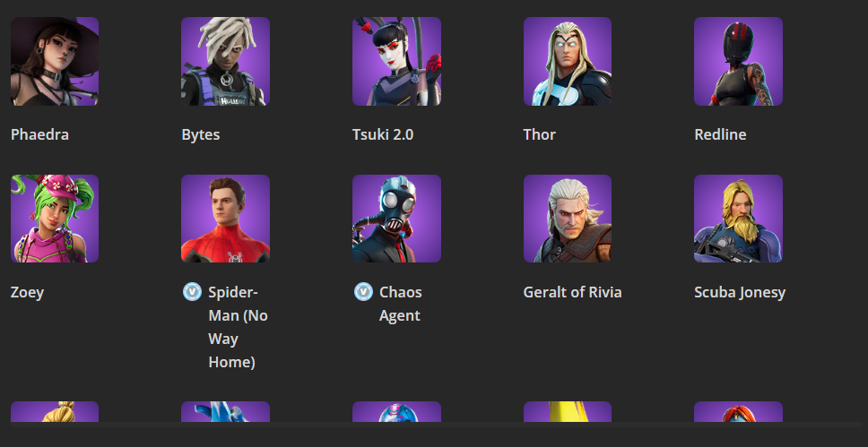Click the Redline name text
The height and width of the screenshot is (447, 868).
coord(720,134)
